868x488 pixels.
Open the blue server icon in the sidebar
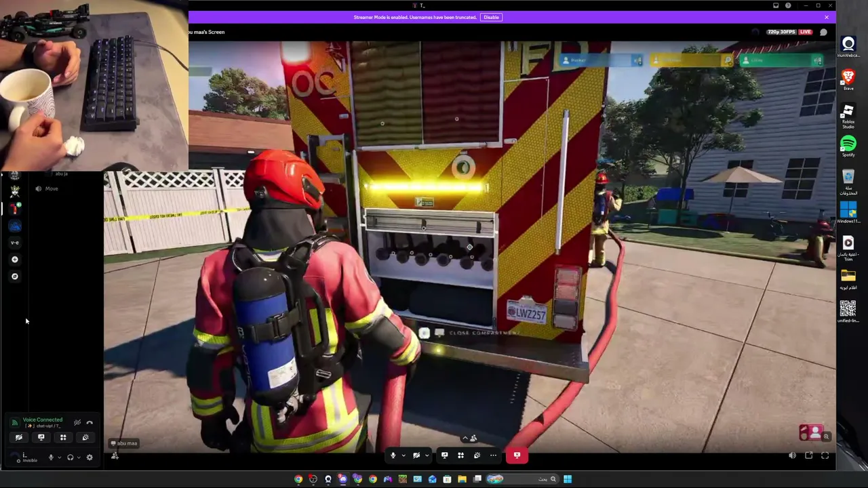coord(15,226)
